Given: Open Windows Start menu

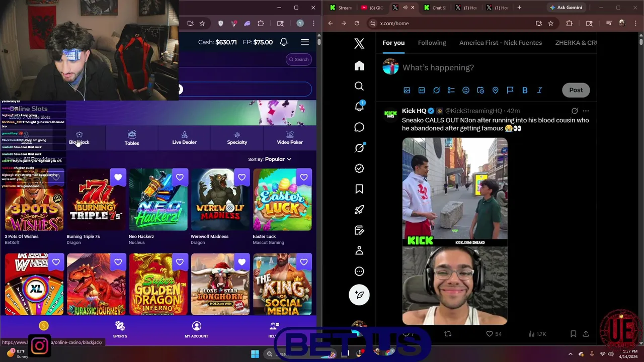Looking at the screenshot, I should (255, 354).
